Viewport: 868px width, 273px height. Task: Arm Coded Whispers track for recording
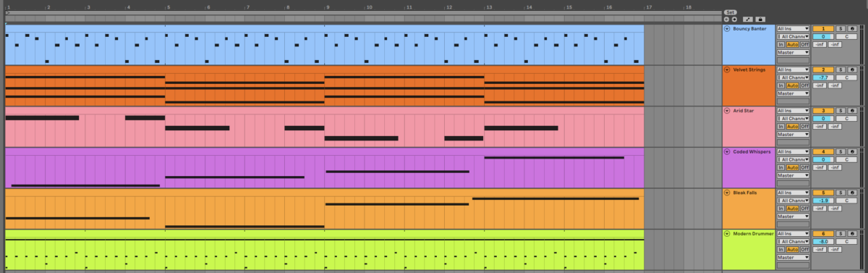click(x=852, y=151)
